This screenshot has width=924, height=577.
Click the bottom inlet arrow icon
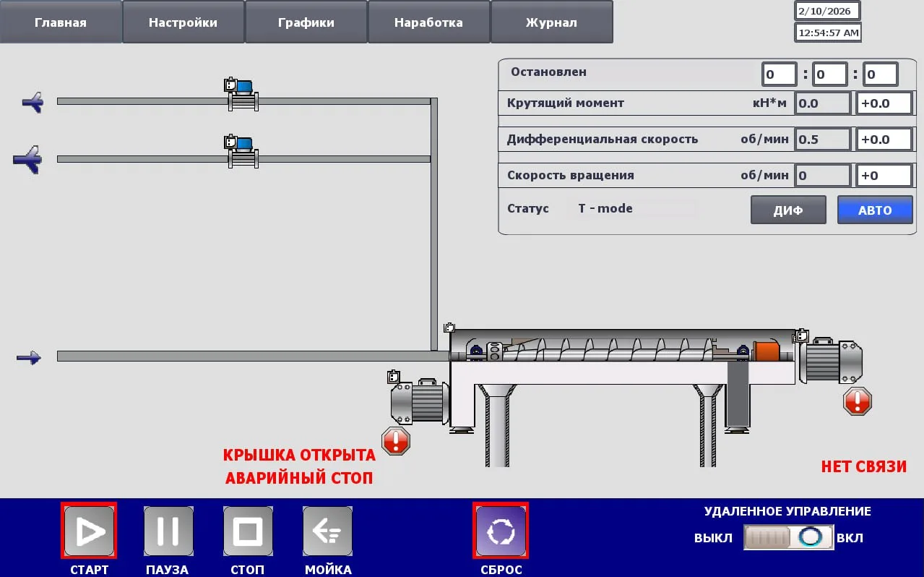(x=29, y=356)
